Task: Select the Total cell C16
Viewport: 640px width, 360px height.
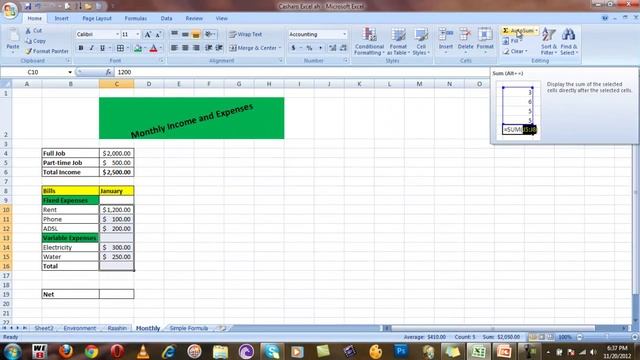Action: click(116, 266)
